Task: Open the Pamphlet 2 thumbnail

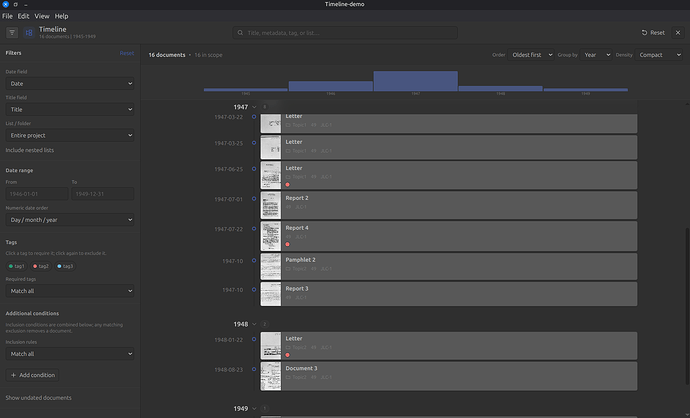Action: coord(271,267)
